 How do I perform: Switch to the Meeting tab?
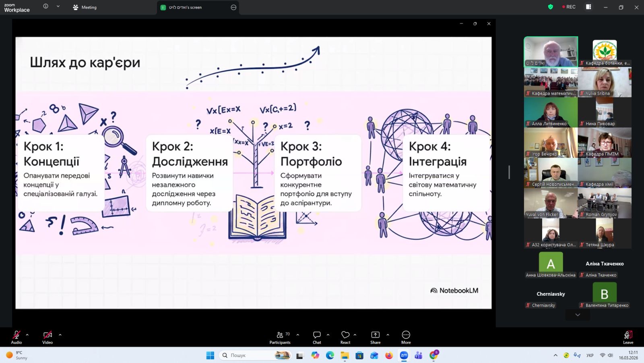(85, 7)
